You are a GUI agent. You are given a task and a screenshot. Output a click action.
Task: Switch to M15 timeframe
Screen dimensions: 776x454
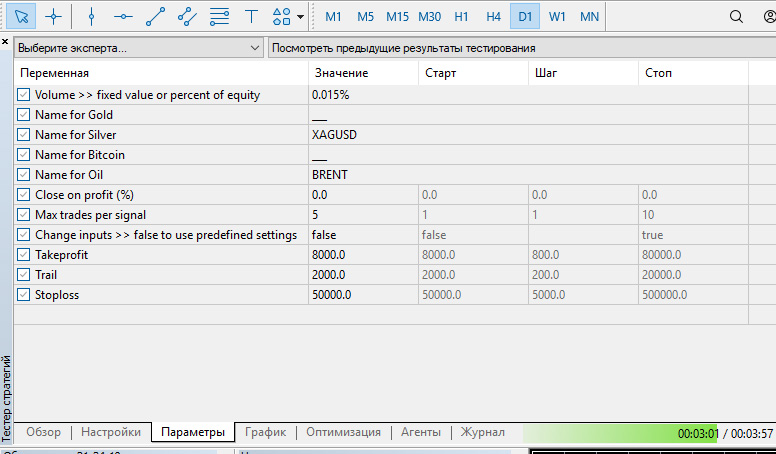[x=397, y=17]
